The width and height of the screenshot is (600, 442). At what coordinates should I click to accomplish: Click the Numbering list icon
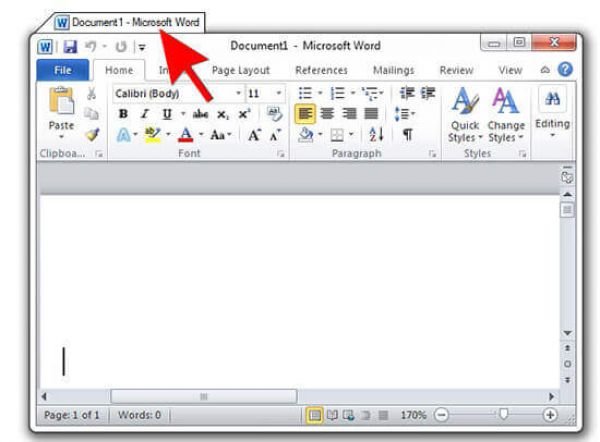point(338,93)
